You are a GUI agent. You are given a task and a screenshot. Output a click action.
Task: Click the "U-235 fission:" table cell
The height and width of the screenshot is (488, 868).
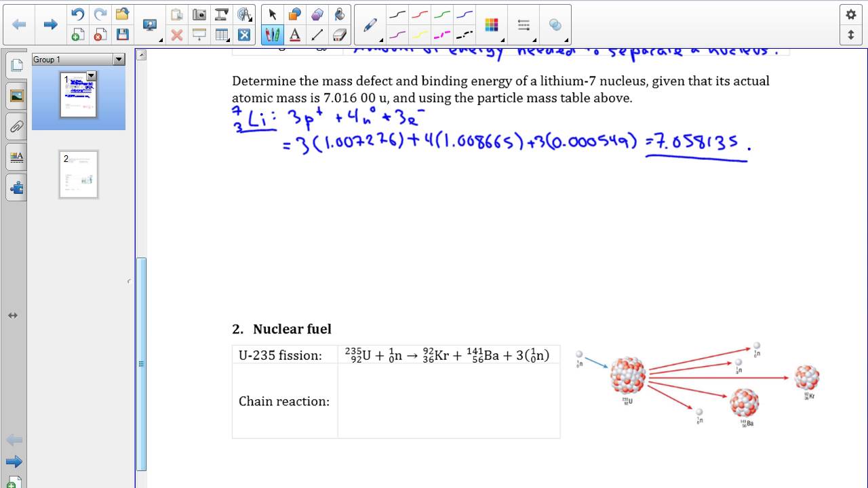pos(285,354)
